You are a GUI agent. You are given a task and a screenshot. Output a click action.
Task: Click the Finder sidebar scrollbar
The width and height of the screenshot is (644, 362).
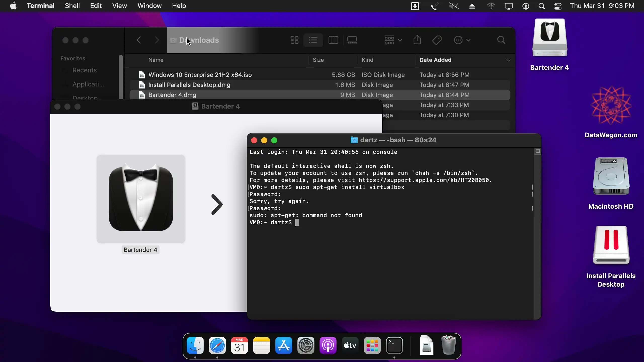(121, 77)
